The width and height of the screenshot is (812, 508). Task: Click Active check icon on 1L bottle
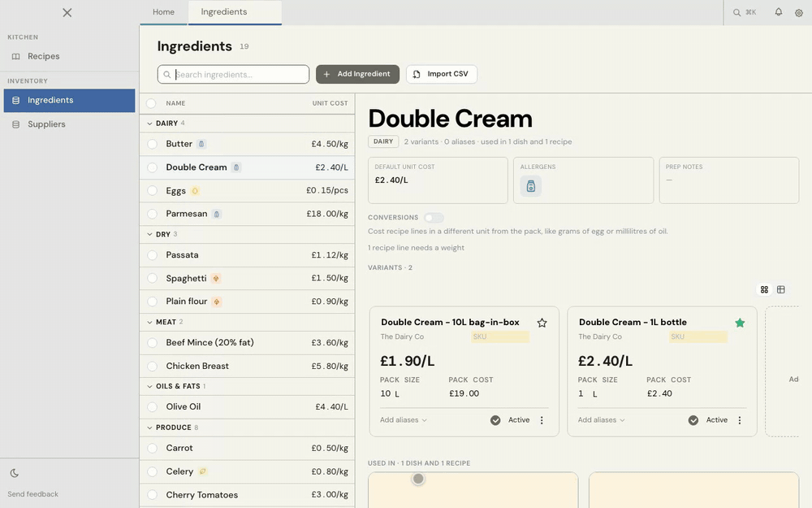693,420
